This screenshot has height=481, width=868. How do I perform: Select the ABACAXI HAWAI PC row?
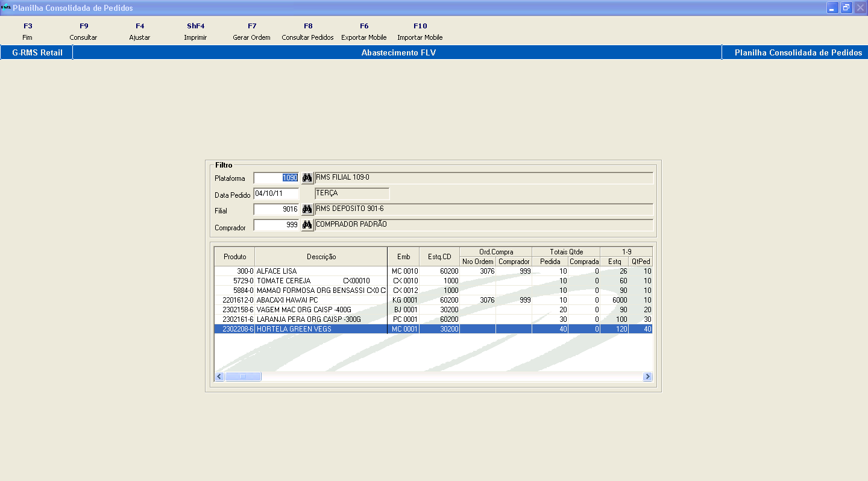coord(433,300)
